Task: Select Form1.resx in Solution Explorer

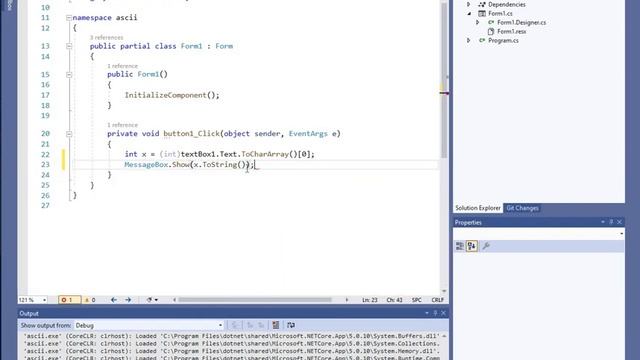Action: [511, 31]
